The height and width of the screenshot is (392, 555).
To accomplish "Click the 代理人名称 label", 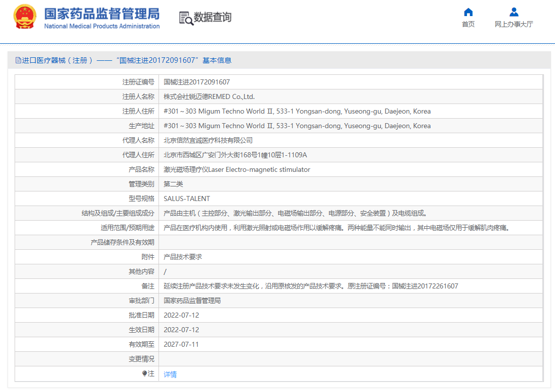I will 138,140.
